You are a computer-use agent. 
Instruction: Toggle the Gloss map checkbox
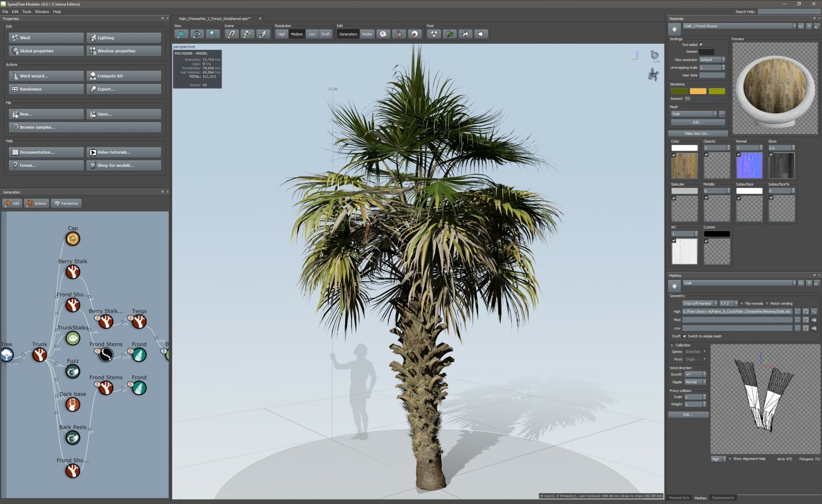(771, 155)
